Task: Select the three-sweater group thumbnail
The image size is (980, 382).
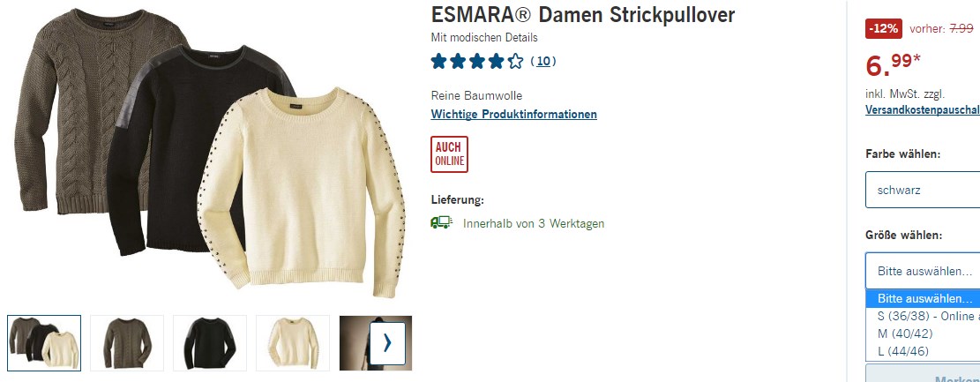Action: pos(44,343)
